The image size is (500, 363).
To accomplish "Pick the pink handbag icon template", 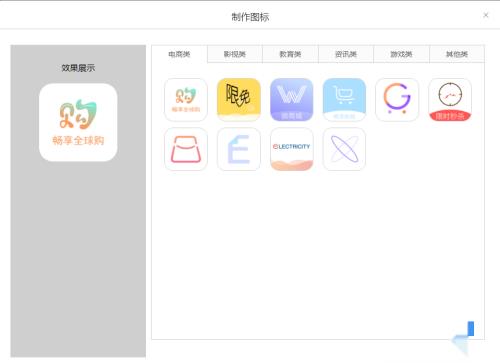I will coord(186,149).
